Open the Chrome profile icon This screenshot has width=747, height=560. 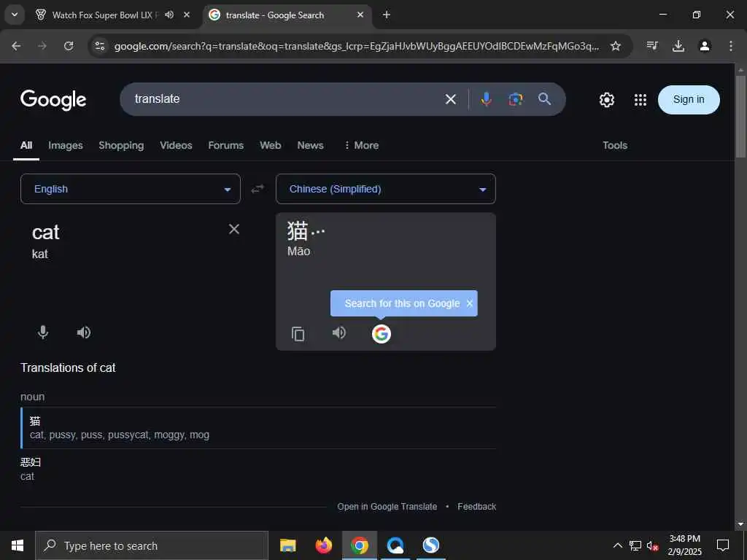tap(705, 46)
